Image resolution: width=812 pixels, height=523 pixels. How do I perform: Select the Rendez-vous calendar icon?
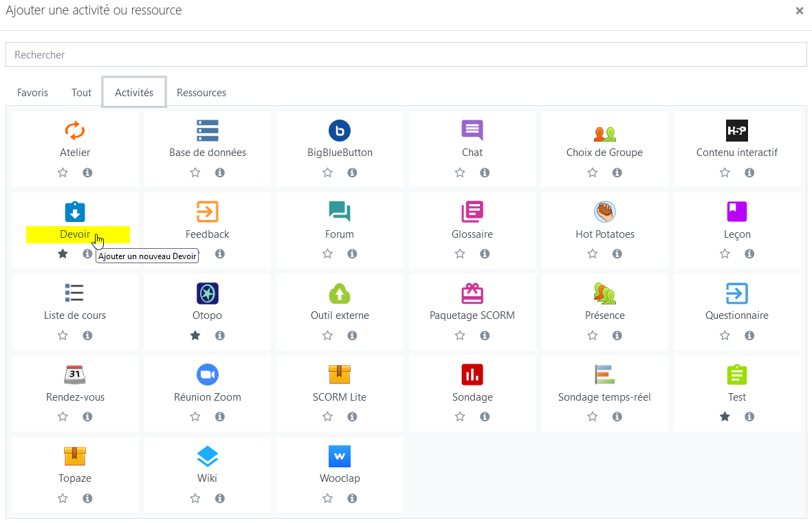point(75,375)
